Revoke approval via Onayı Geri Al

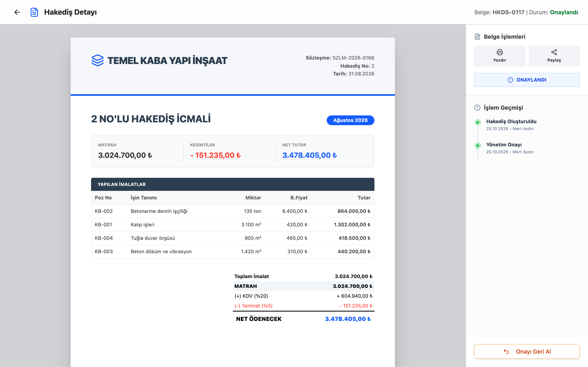[527, 352]
